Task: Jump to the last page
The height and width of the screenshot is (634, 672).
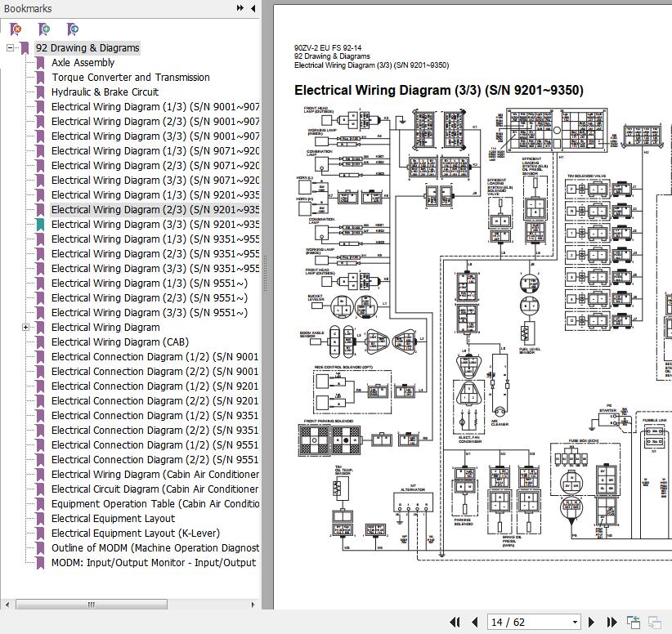Action: [611, 623]
